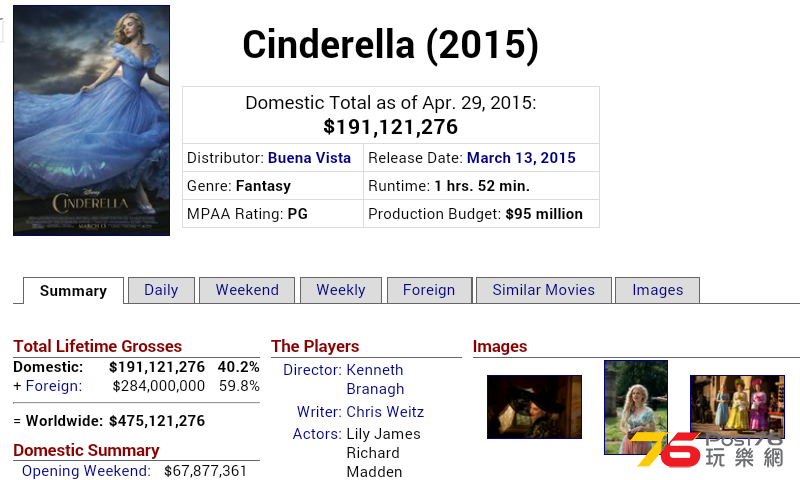This screenshot has height=480, width=800.
Task: Visit director Kenneth Branagh's page
Action: click(375, 380)
